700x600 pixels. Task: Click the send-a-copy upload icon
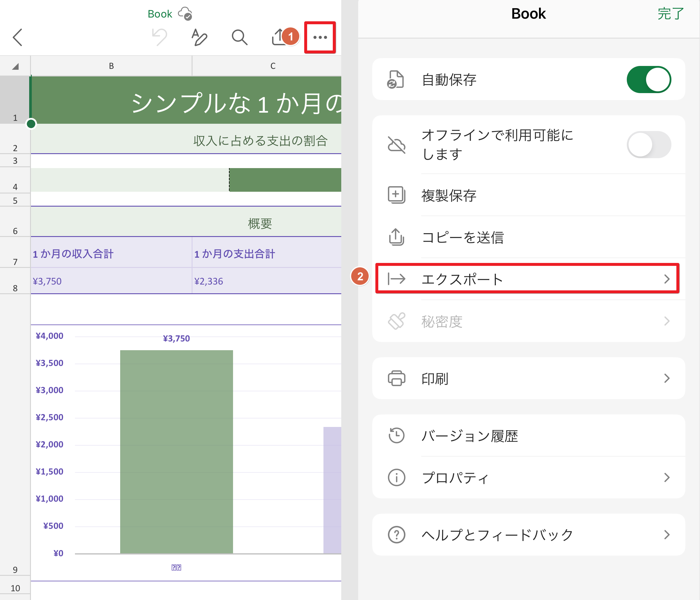[x=396, y=237]
